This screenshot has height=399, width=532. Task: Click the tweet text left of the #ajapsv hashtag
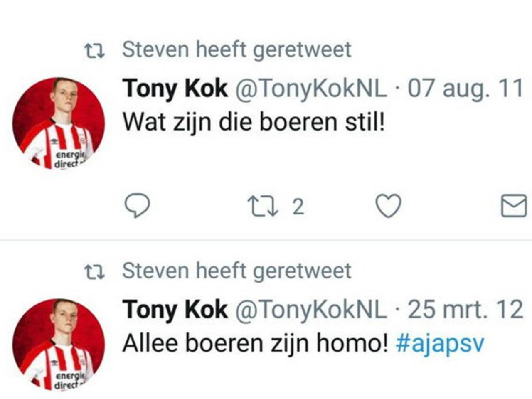tap(255, 344)
